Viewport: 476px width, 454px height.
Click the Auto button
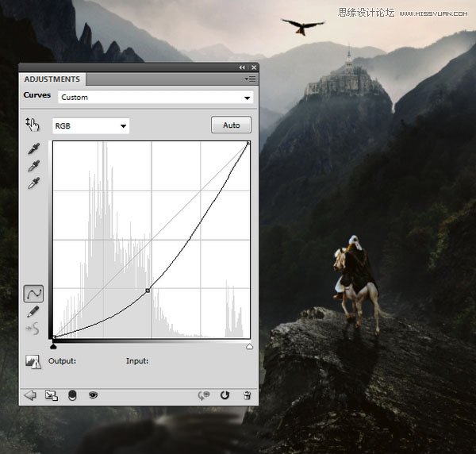coord(232,125)
